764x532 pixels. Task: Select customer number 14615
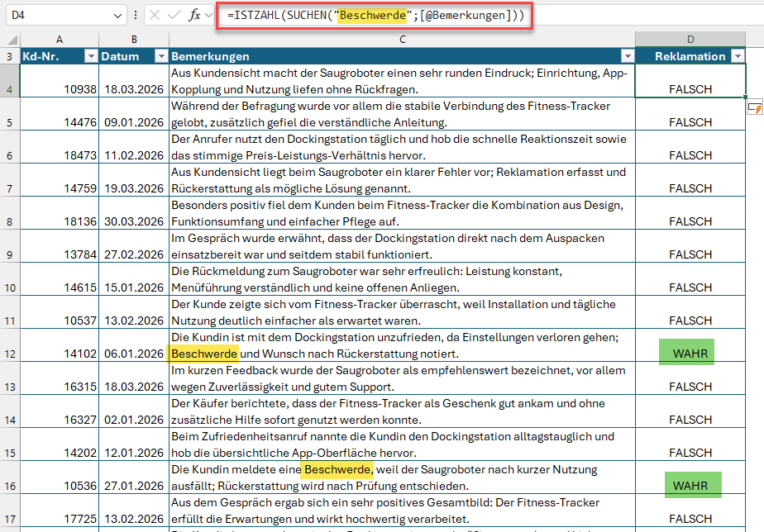pos(60,279)
